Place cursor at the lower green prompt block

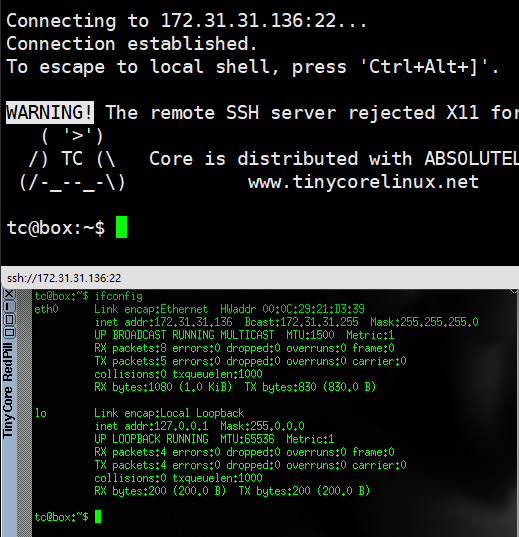pyautogui.click(x=98, y=516)
